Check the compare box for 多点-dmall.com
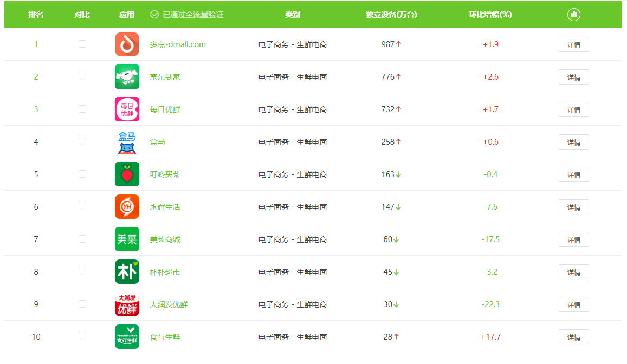627x364 pixels. tap(82, 44)
